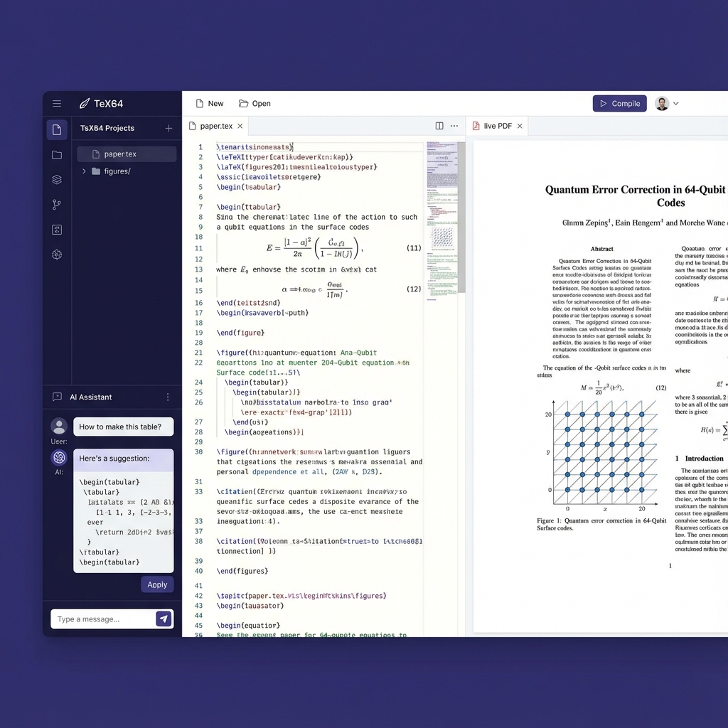The width and height of the screenshot is (728, 728).
Task: Click the TeX64 quill logo
Action: point(85,103)
